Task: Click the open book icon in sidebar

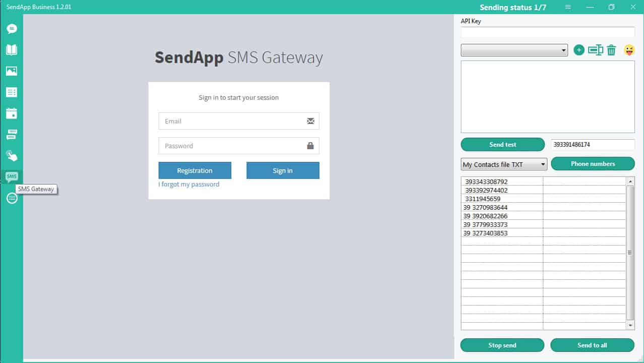Action: click(x=12, y=49)
